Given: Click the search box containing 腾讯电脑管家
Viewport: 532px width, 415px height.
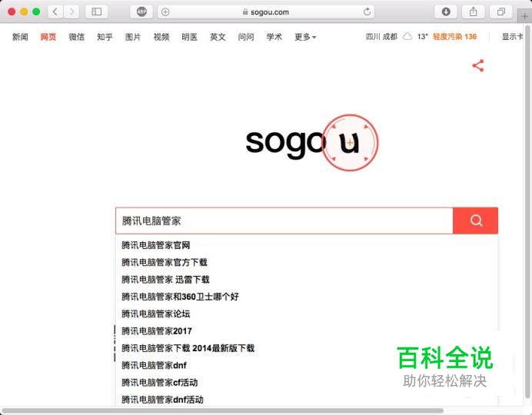Looking at the screenshot, I should (284, 221).
